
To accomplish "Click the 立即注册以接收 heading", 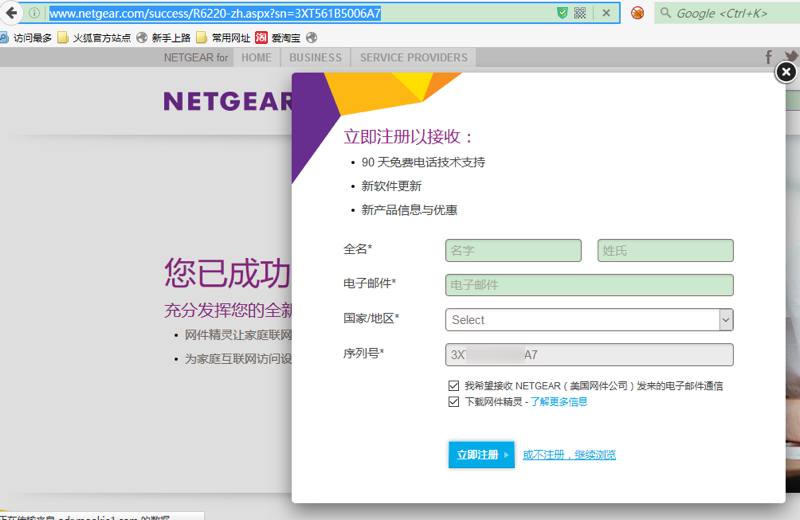I will [x=409, y=137].
